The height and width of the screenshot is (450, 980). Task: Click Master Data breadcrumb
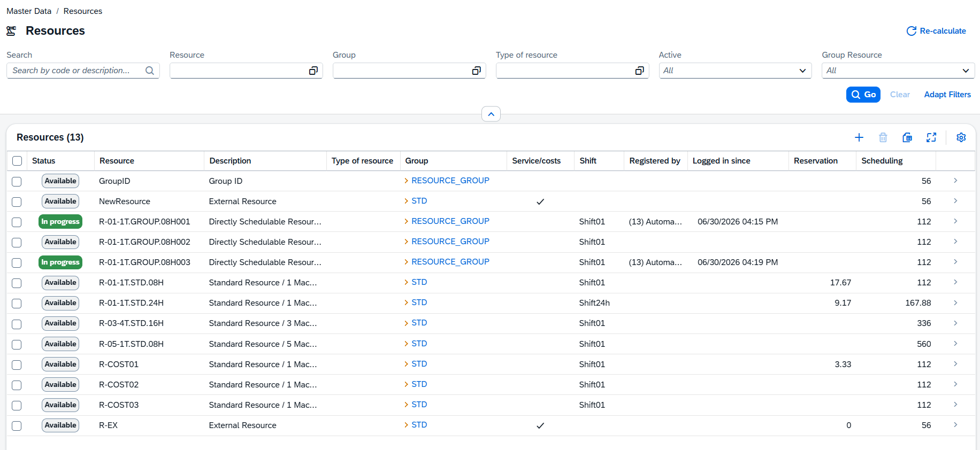pos(29,11)
